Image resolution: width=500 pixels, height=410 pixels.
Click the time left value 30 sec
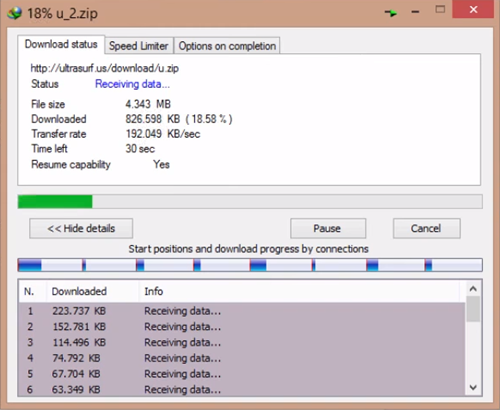click(x=140, y=149)
